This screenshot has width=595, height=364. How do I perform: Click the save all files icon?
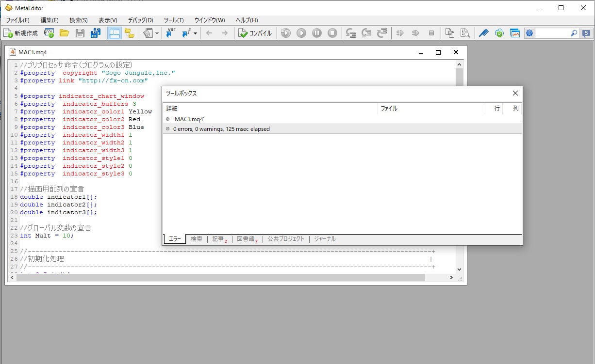(96, 33)
